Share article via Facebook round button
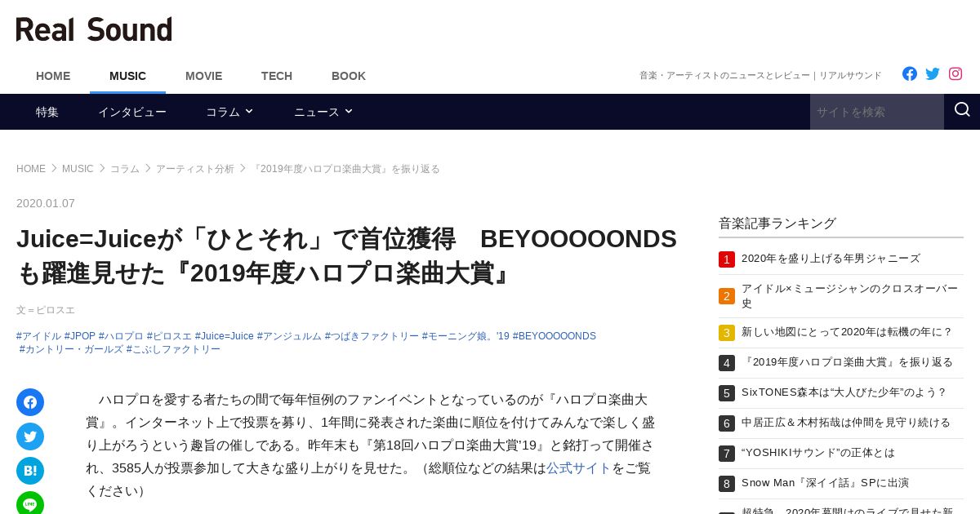Screen dimensions: 980x514 pos(30,402)
